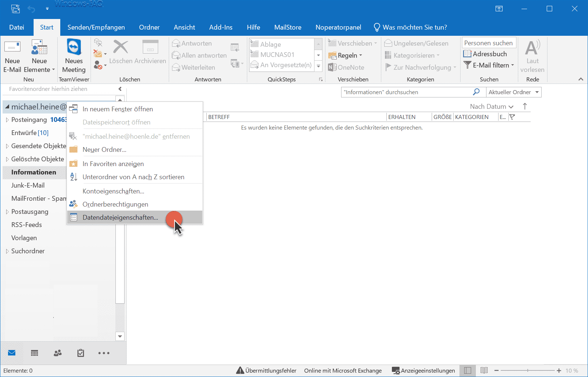Image resolution: width=588 pixels, height=377 pixels.
Task: Expand the Gesendete Objekte folder
Action: tap(7, 146)
